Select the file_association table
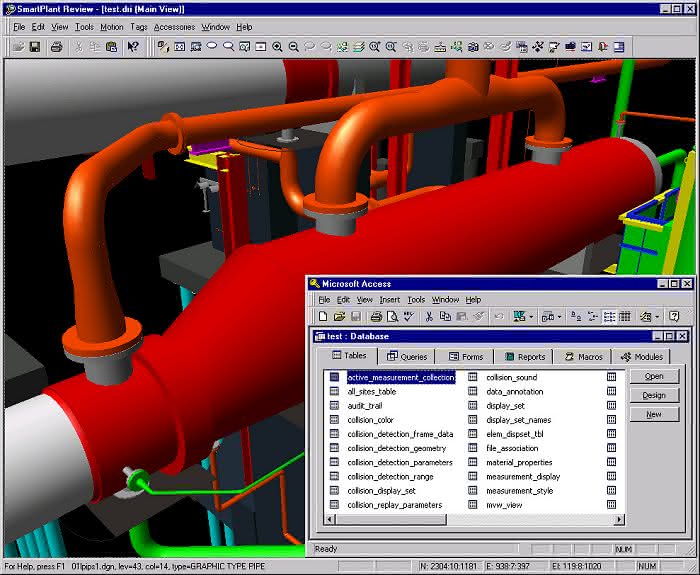The width and height of the screenshot is (700, 575). pyautogui.click(x=512, y=448)
